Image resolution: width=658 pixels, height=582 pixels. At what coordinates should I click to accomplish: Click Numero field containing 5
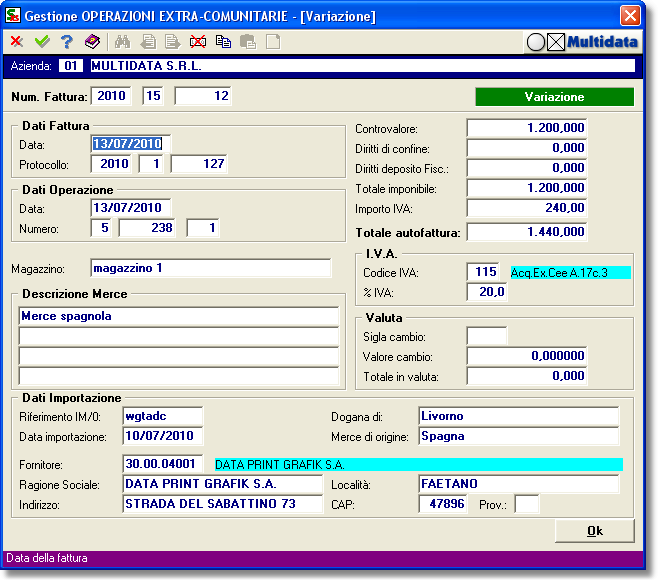[101, 228]
